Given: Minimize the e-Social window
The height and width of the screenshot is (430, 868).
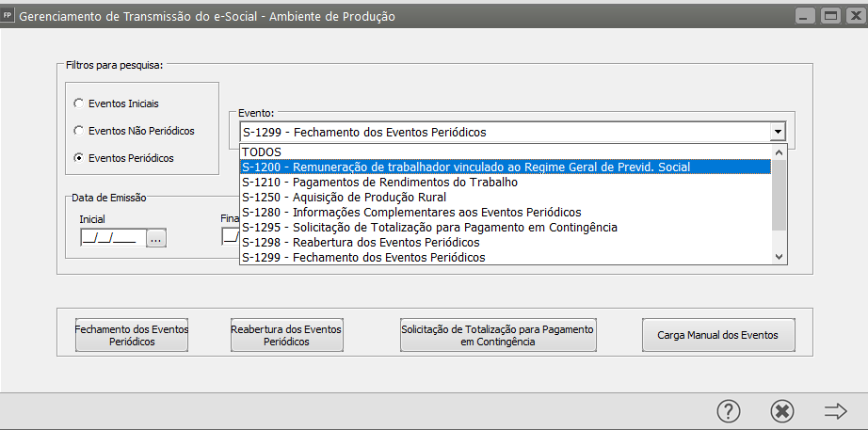Looking at the screenshot, I should click(x=805, y=16).
